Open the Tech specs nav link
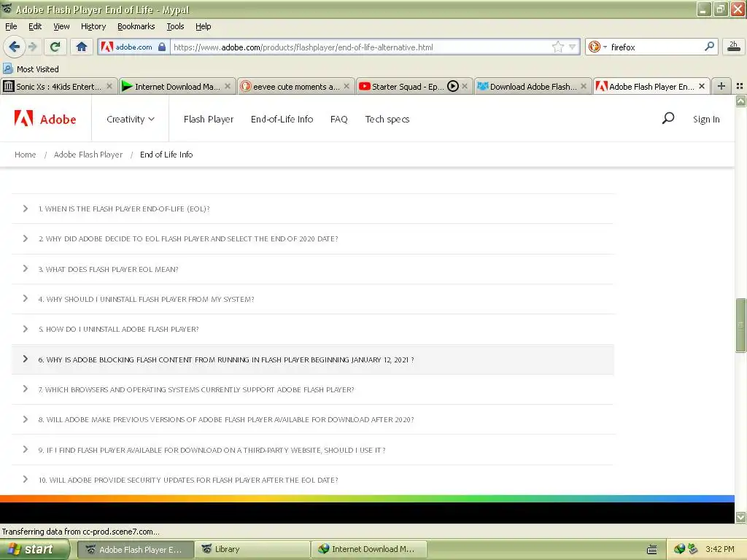747x560 pixels. (387, 119)
